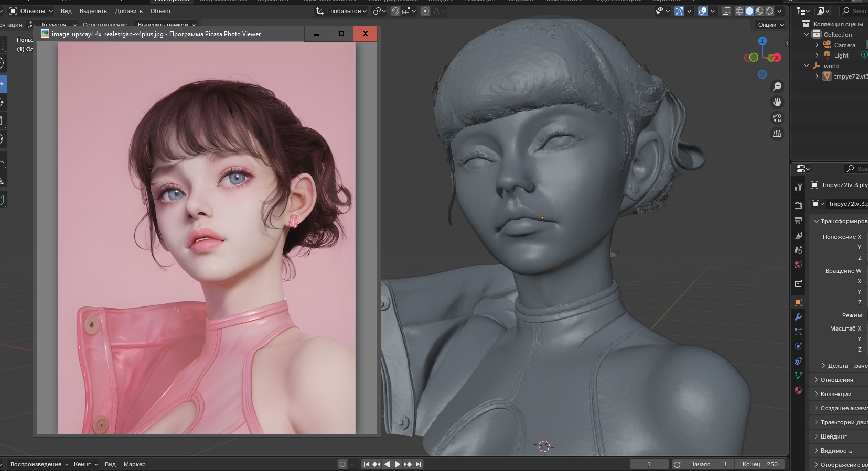
Task: Open the Scene properties tab
Action: tap(798, 250)
